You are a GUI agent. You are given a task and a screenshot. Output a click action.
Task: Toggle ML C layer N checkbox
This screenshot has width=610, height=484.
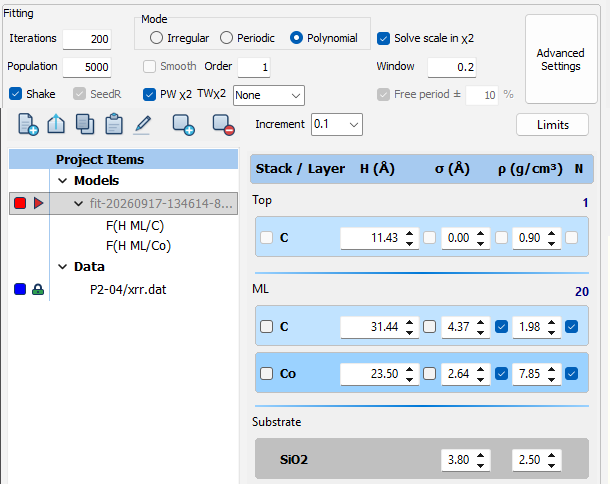(571, 326)
